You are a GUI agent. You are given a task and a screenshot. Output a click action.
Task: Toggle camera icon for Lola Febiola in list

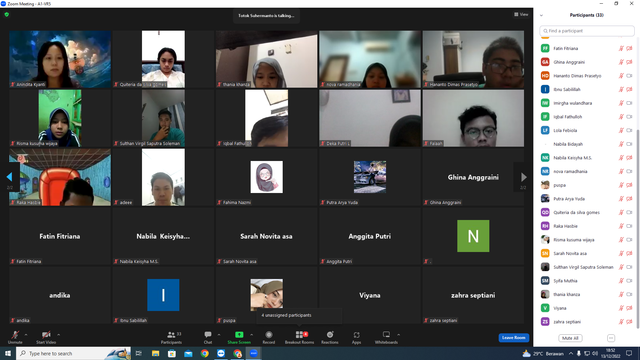629,130
